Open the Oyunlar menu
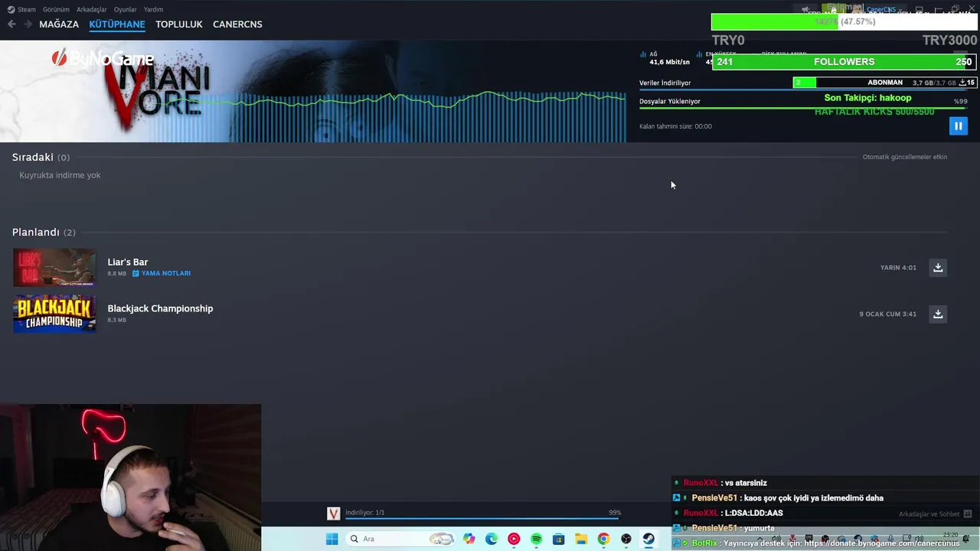Screen dimensions: 980x551 point(125,9)
